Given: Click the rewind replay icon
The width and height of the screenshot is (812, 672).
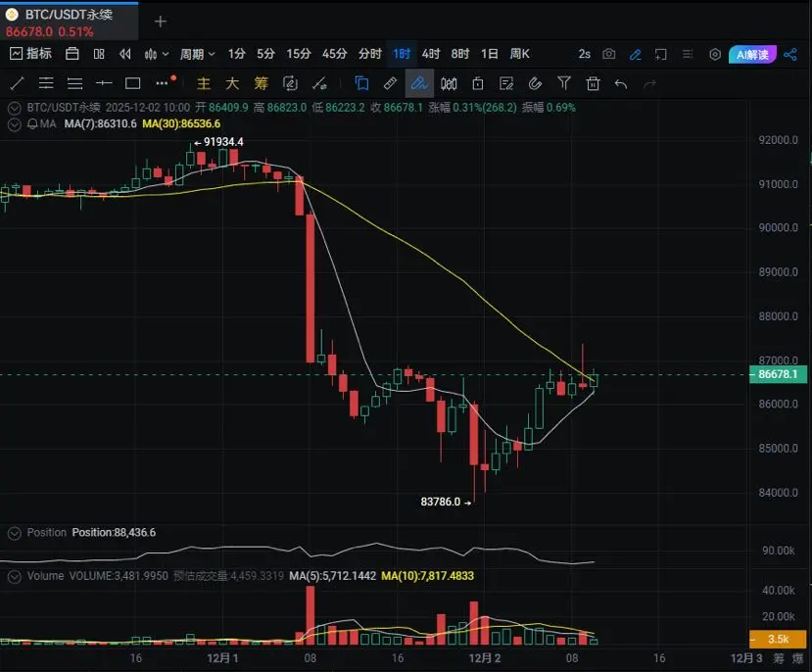Looking at the screenshot, I should click(x=124, y=53).
